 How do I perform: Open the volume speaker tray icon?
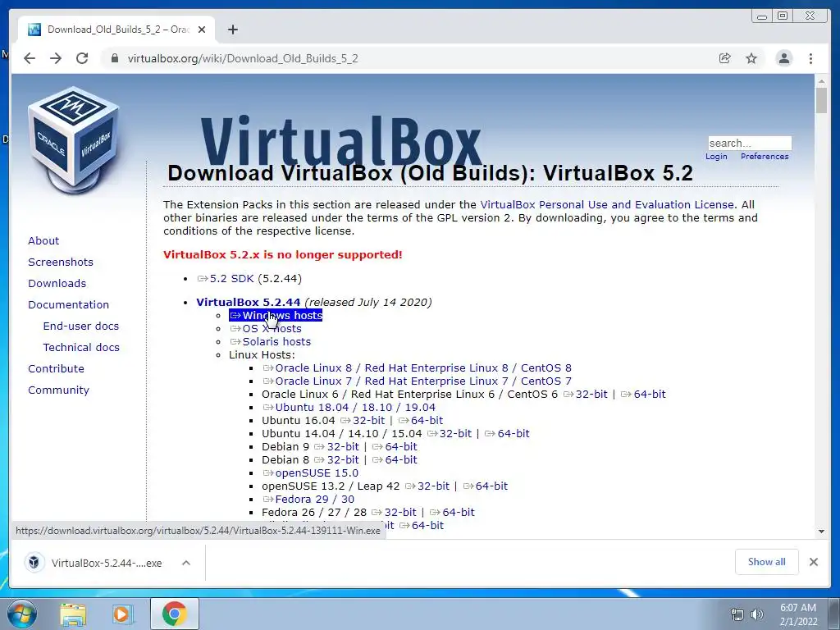point(756,614)
